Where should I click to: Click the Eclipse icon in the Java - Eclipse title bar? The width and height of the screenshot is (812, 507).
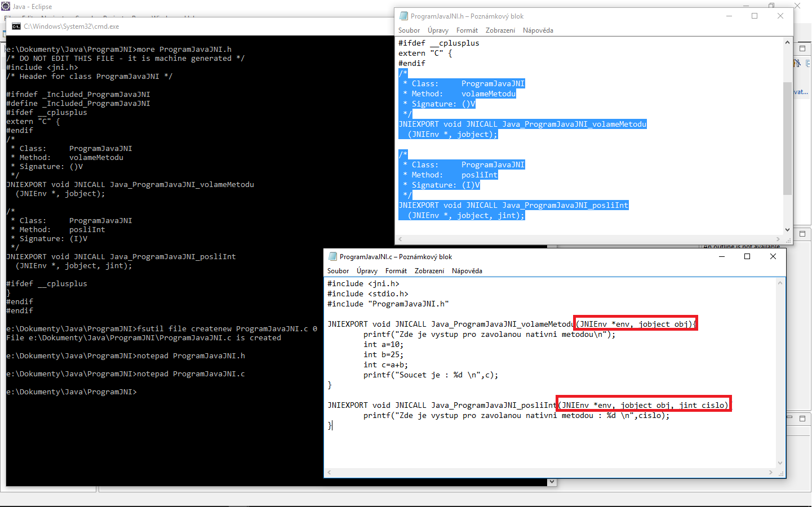(6, 6)
